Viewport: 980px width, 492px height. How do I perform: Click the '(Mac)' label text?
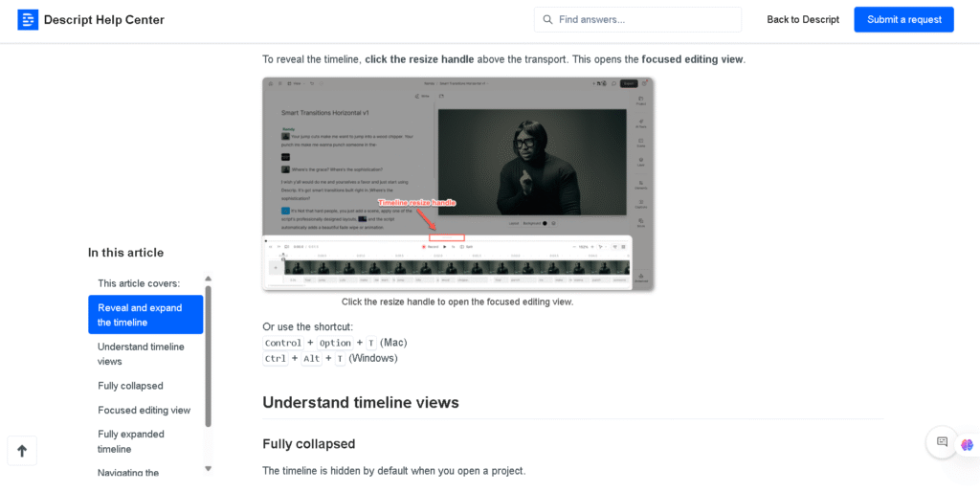pos(393,343)
